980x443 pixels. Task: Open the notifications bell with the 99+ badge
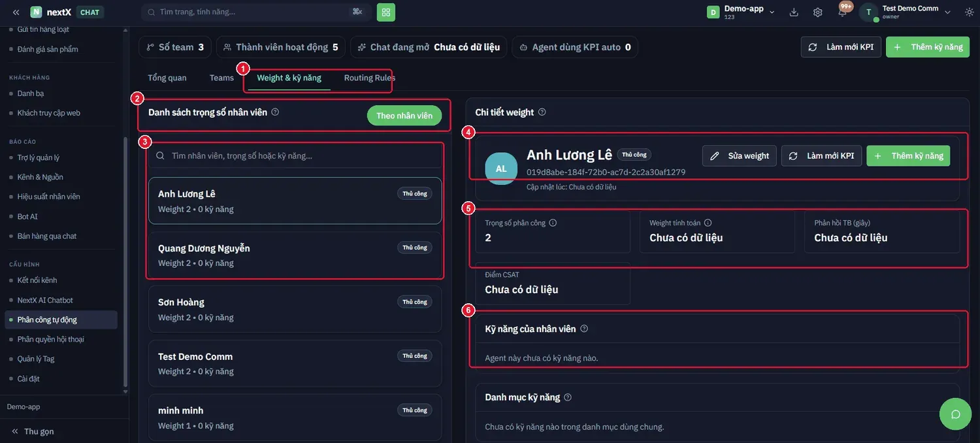tap(843, 11)
